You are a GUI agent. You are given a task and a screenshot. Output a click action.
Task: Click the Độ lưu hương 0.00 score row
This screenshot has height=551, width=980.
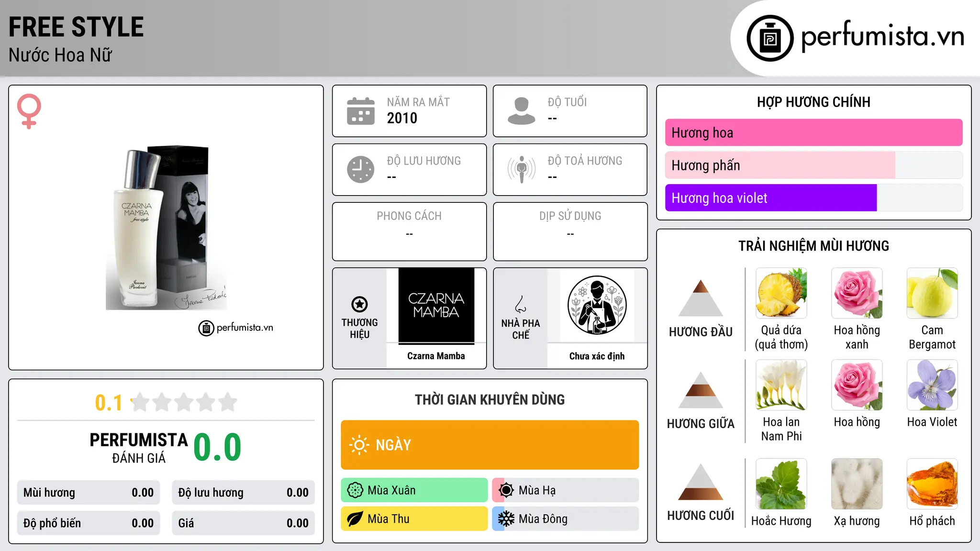coord(243,493)
